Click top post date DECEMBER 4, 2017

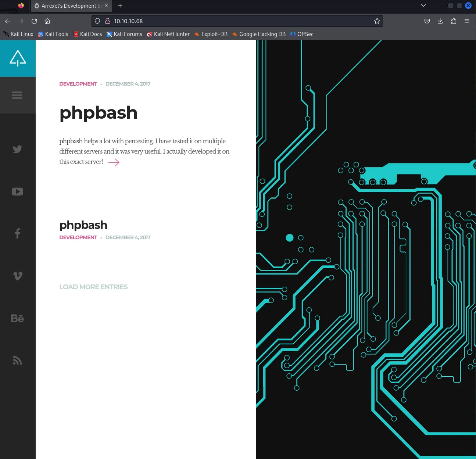click(128, 84)
